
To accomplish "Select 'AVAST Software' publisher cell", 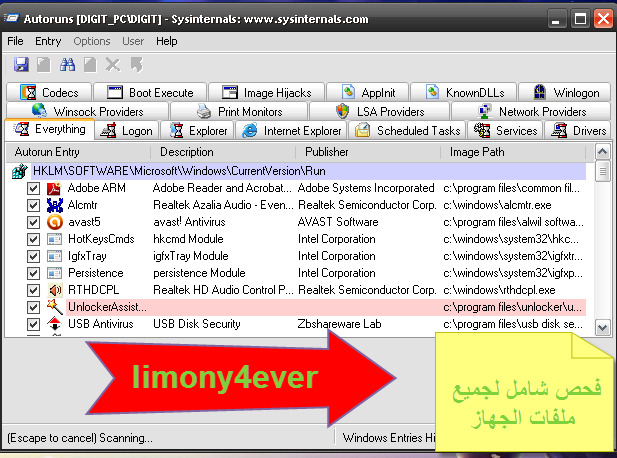I will pyautogui.click(x=338, y=222).
